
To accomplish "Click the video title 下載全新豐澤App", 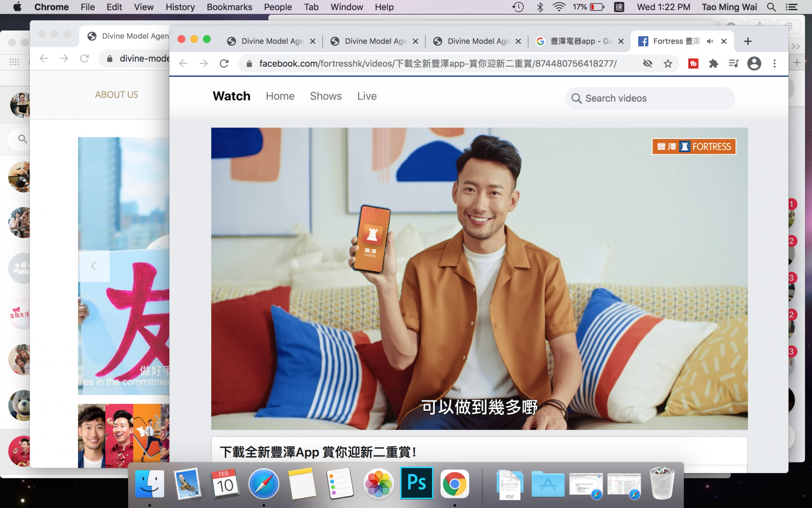I will point(318,452).
